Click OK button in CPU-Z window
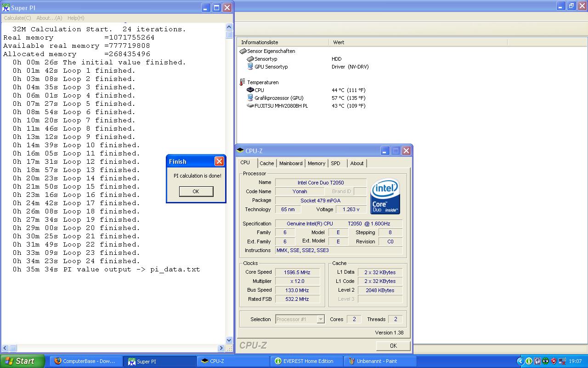This screenshot has width=588, height=368. click(x=393, y=345)
